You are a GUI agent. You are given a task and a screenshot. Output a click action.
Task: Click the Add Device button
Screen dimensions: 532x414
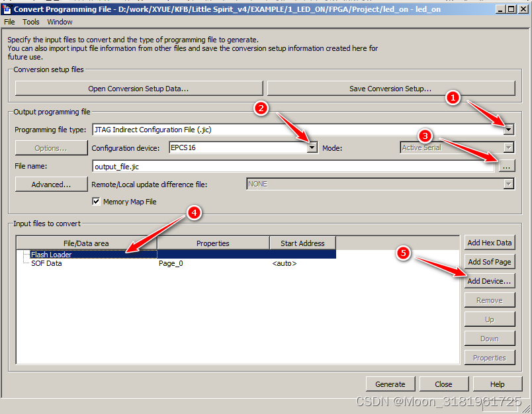(490, 281)
